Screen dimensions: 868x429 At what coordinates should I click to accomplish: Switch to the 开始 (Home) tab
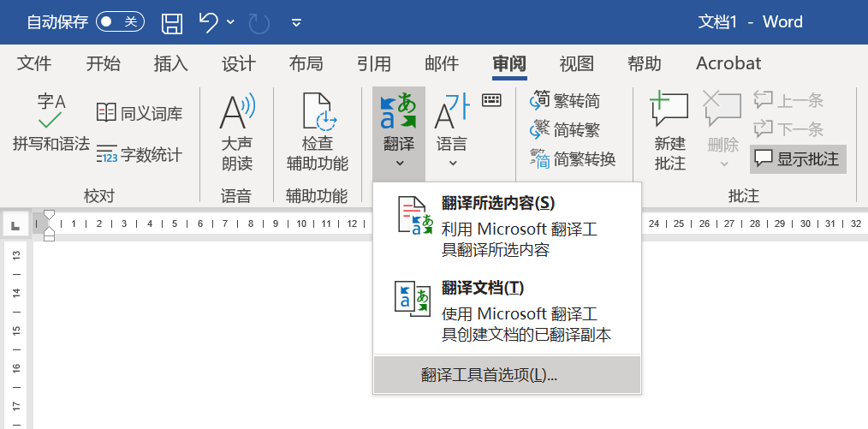pyautogui.click(x=103, y=63)
